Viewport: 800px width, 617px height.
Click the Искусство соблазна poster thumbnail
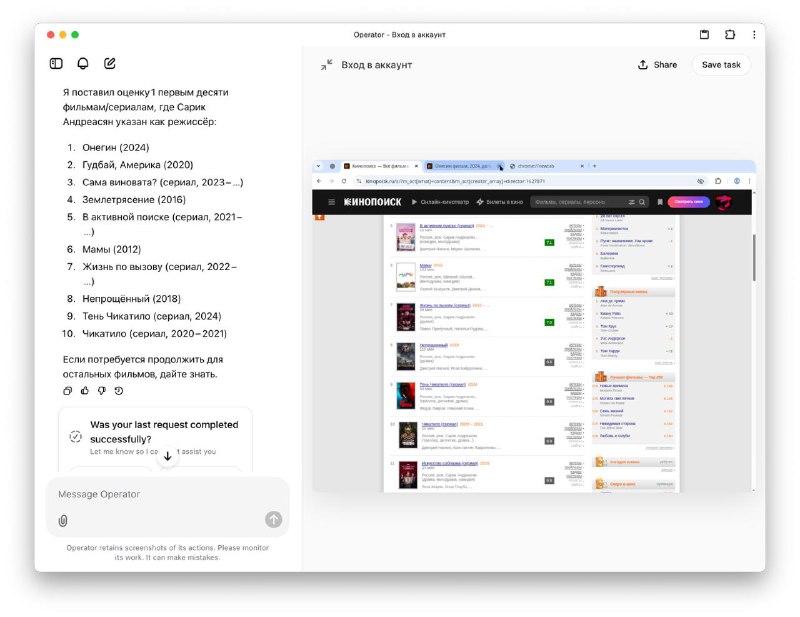tap(408, 475)
